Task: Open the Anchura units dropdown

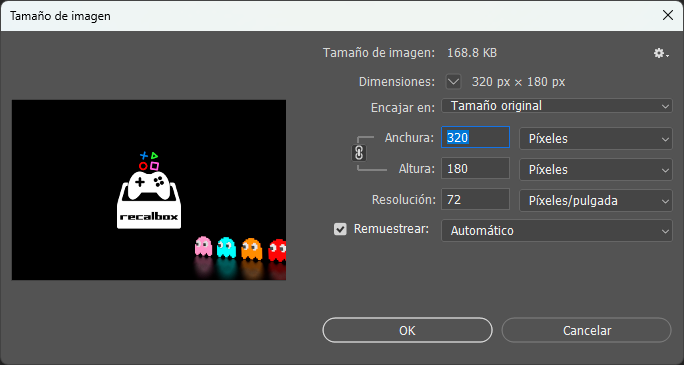Action: coord(595,139)
